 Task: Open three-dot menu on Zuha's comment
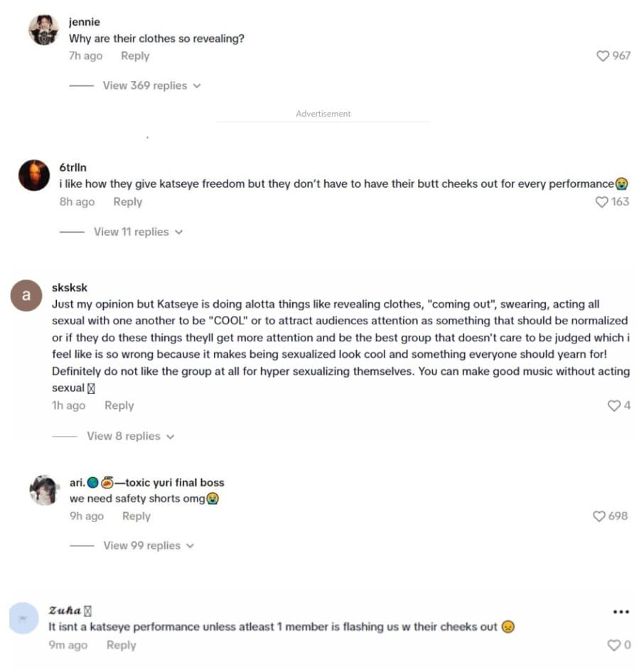pyautogui.click(x=621, y=612)
